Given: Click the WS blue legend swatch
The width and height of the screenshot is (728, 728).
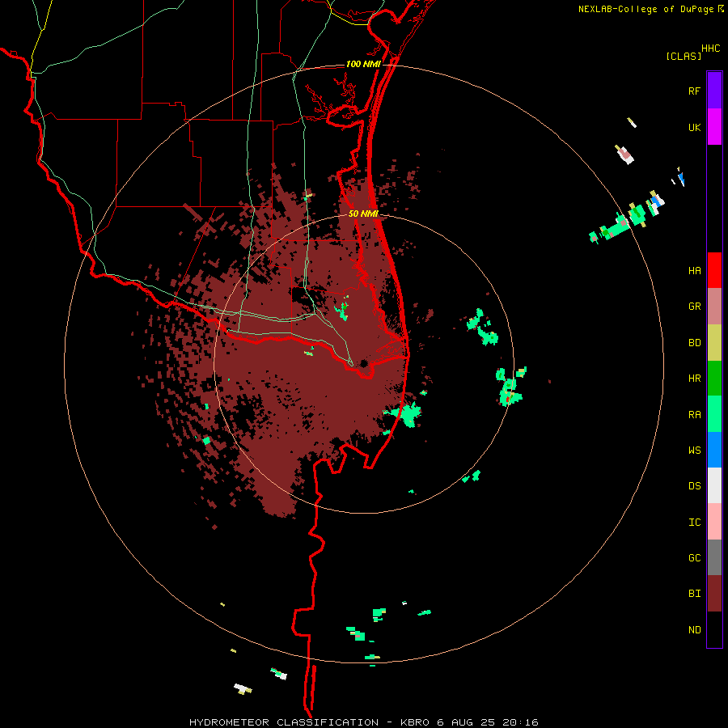Looking at the screenshot, I should 714,450.
